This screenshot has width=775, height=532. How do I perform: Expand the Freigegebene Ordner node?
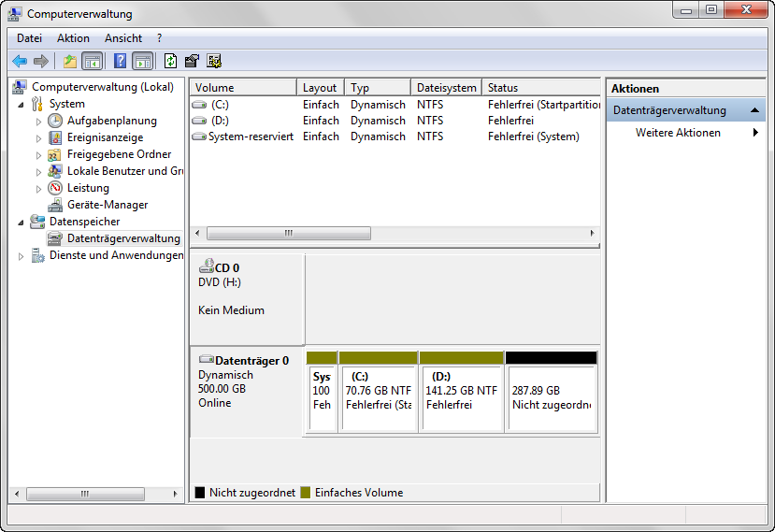click(x=38, y=155)
